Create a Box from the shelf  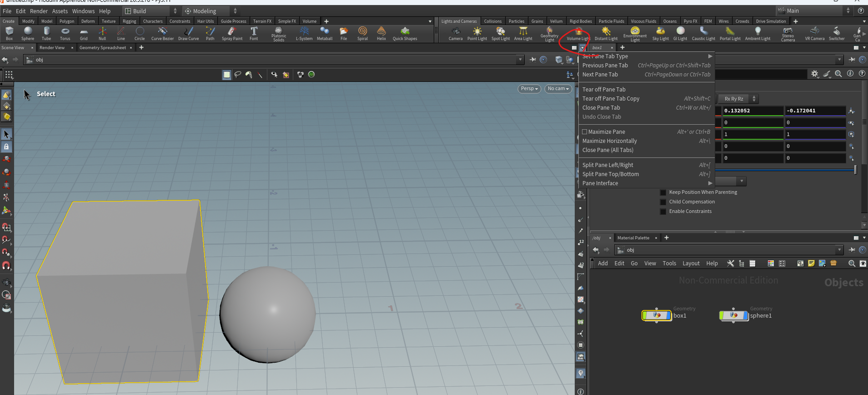click(9, 33)
